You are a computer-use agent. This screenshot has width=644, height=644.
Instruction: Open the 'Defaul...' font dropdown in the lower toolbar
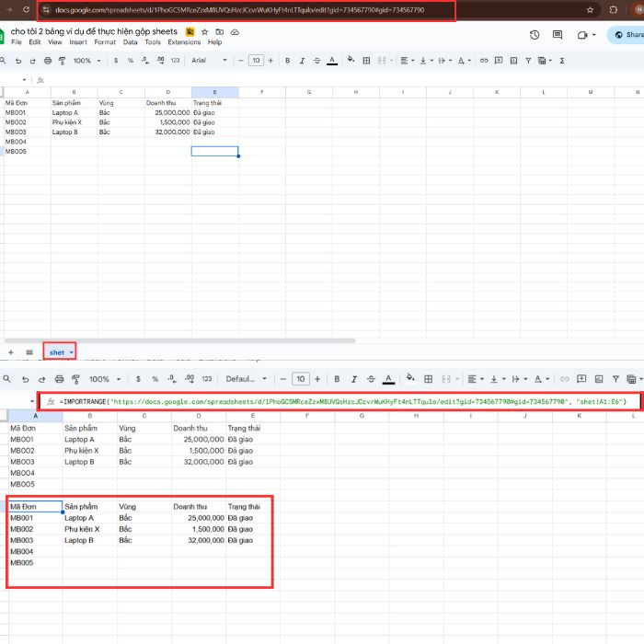(x=247, y=379)
